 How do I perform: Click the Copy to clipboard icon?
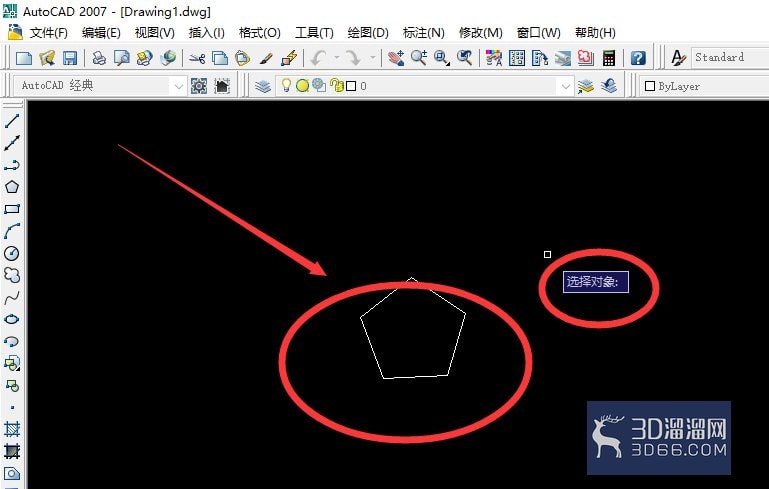click(220, 58)
